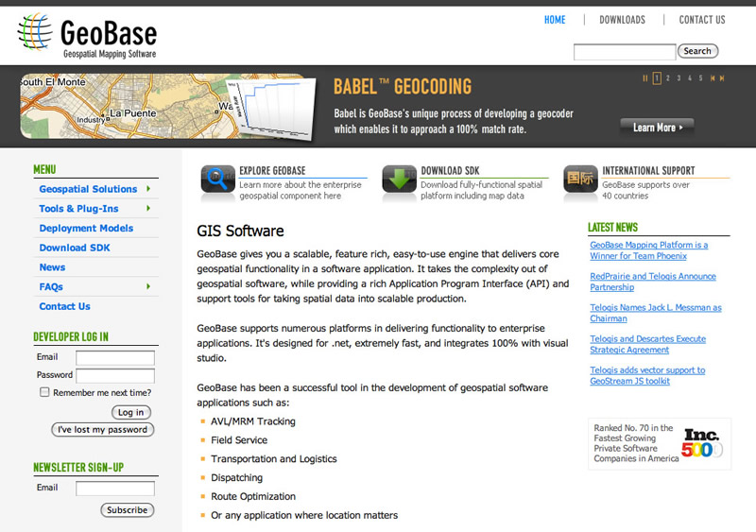The width and height of the screenshot is (756, 532).
Task: Expand the Geospatial Solutions submenu arrow
Action: click(x=148, y=189)
